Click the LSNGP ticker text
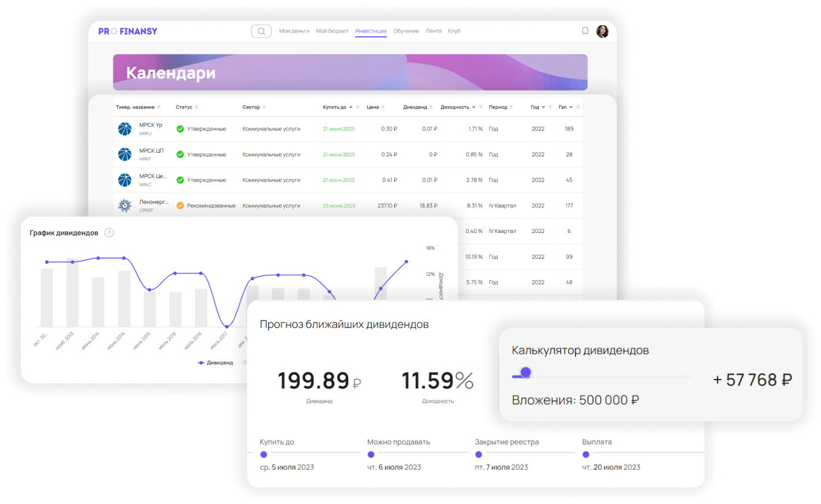 tap(146, 210)
